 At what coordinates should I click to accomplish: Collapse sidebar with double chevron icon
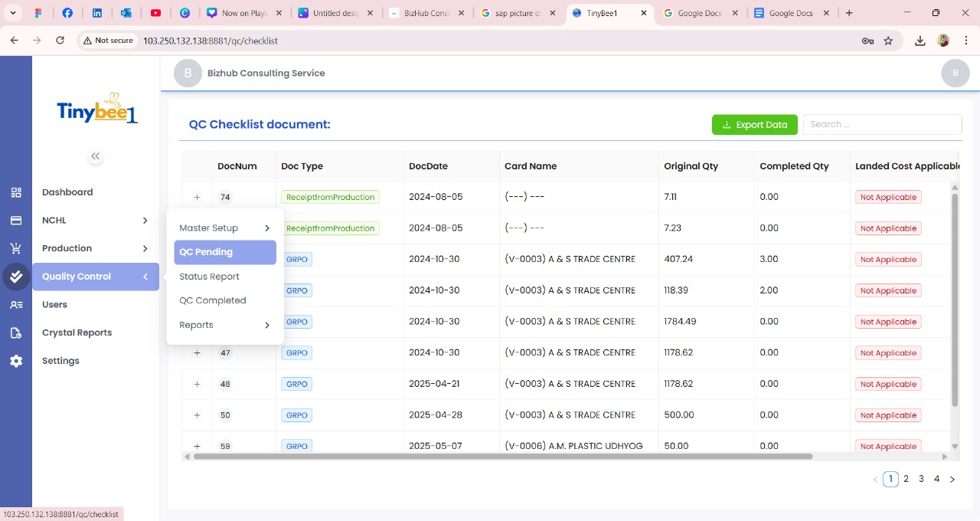tap(95, 156)
